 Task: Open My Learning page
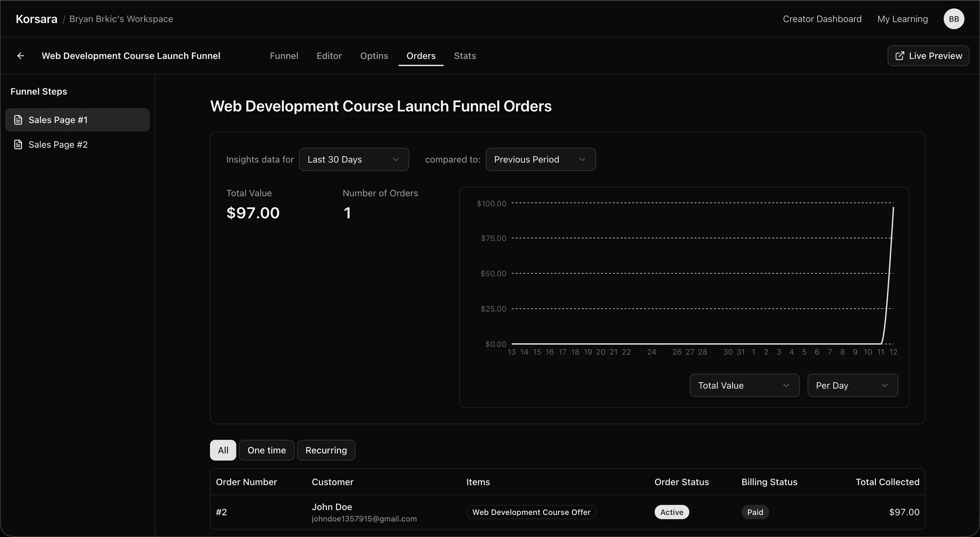click(902, 19)
